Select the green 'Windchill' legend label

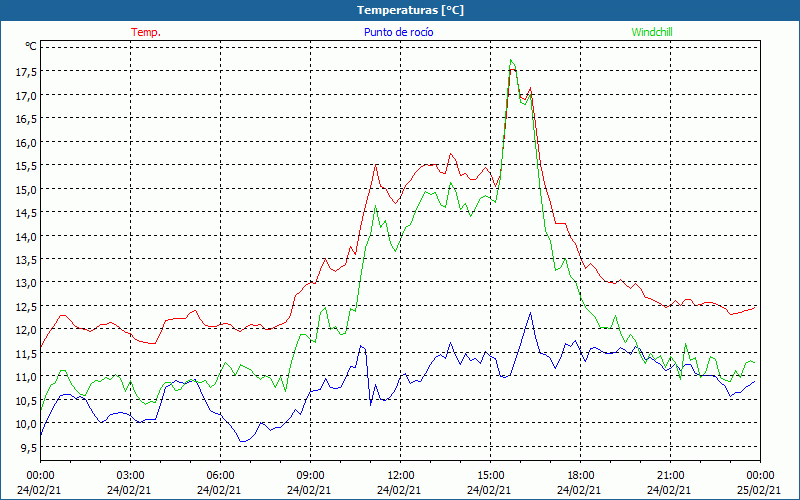point(652,32)
